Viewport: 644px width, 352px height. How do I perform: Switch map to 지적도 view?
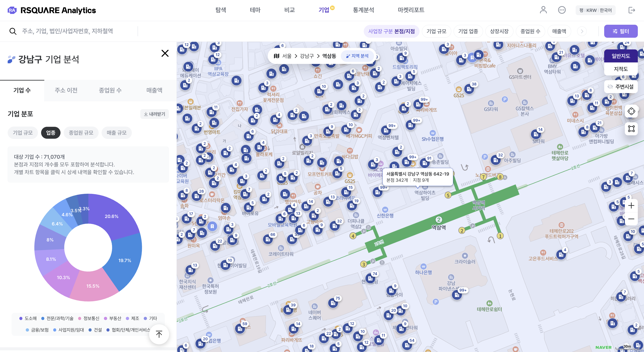point(621,69)
